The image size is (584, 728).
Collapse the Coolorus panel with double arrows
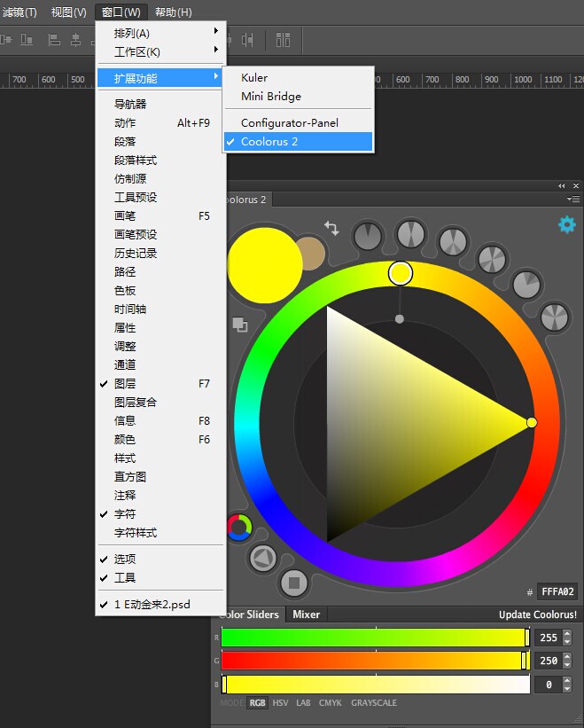[562, 185]
